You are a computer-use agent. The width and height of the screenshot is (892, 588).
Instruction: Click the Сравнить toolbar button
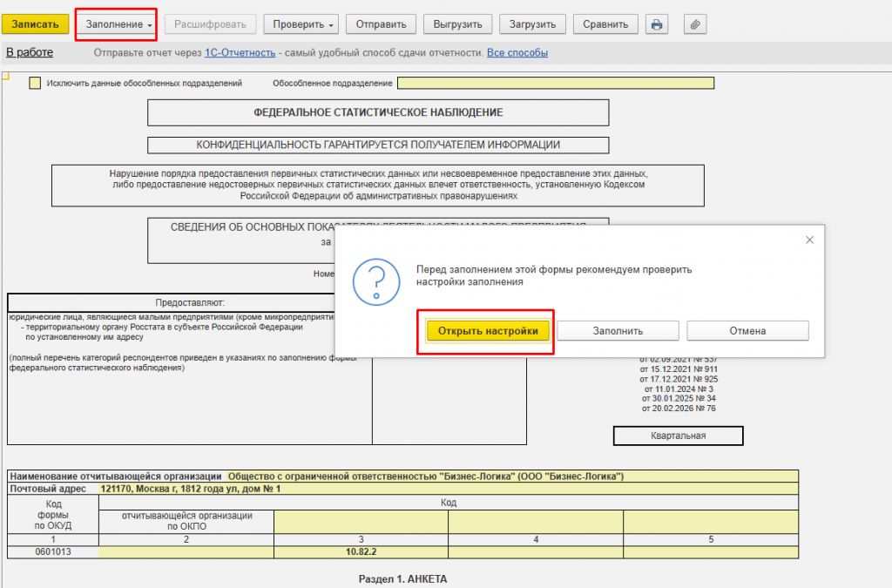pyautogui.click(x=605, y=24)
